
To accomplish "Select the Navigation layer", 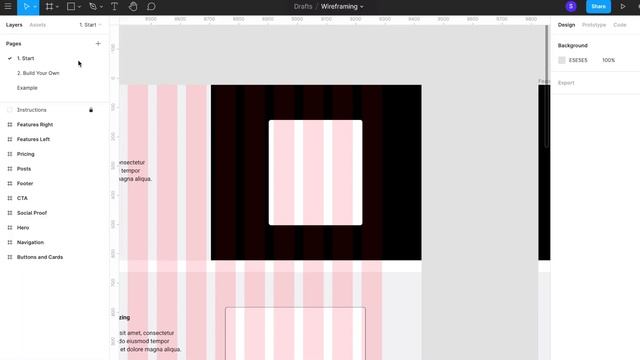I will click(30, 242).
